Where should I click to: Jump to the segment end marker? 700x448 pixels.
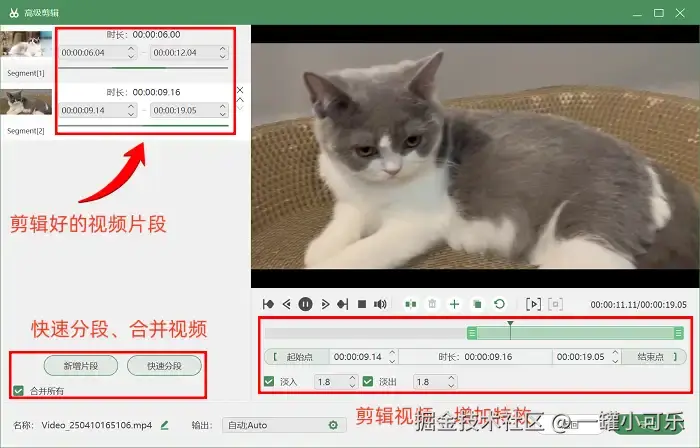tap(343, 304)
